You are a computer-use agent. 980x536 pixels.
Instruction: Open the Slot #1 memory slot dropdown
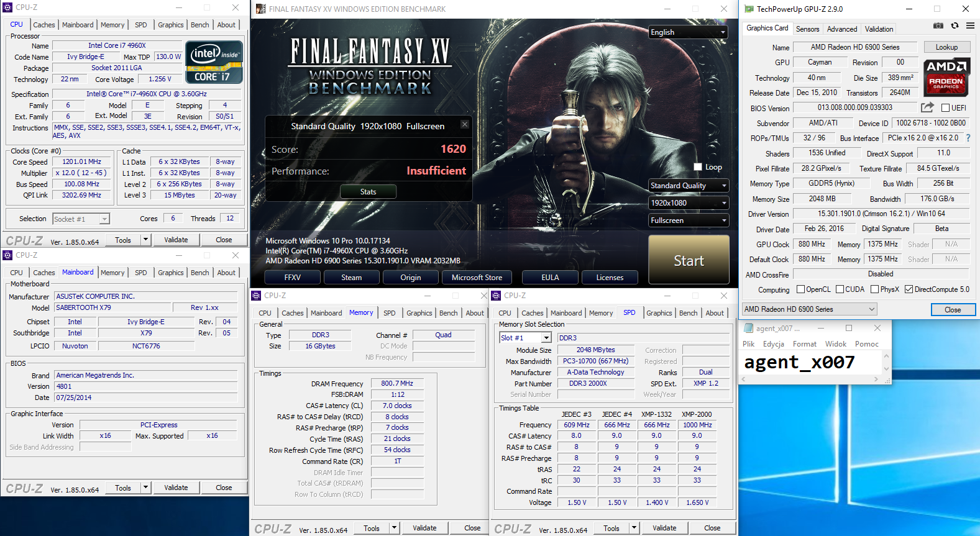coord(526,338)
